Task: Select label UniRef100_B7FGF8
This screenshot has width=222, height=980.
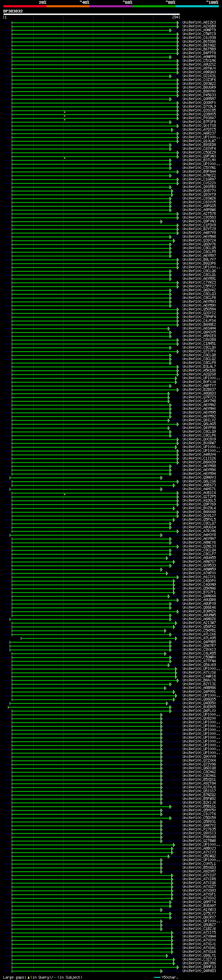Action: (x=199, y=122)
